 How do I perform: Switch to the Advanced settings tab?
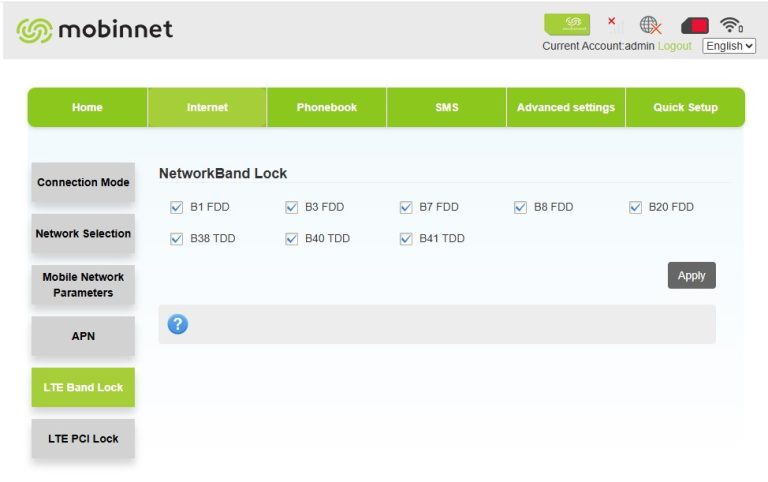[x=565, y=108]
